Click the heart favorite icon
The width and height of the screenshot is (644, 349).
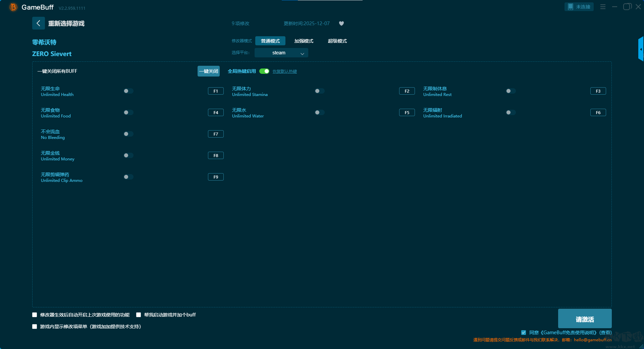click(x=341, y=23)
